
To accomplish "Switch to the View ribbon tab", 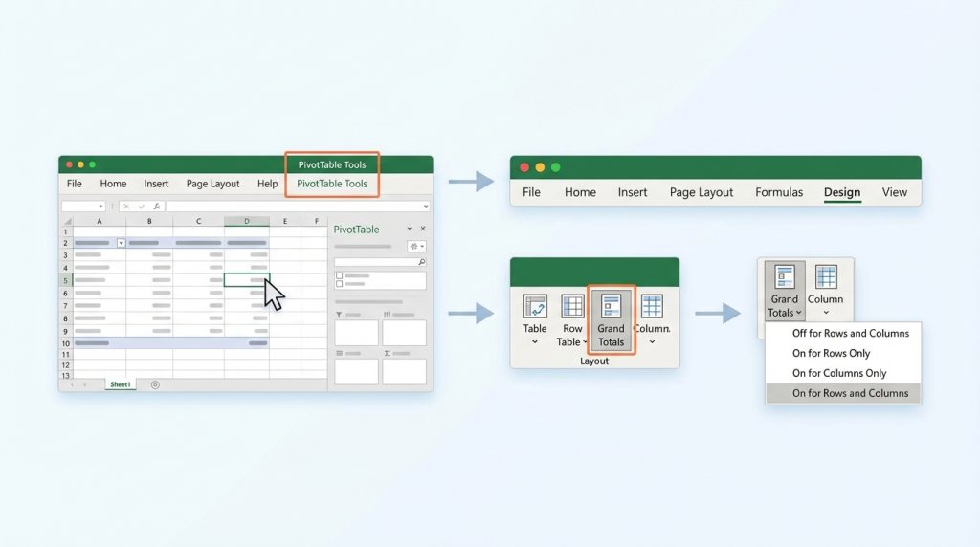I will pos(895,192).
